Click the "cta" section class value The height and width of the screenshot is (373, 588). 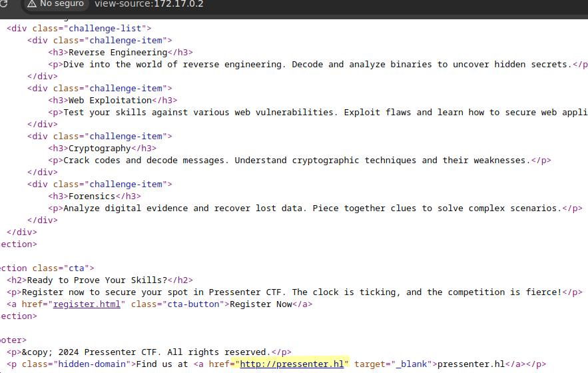[x=81, y=268]
